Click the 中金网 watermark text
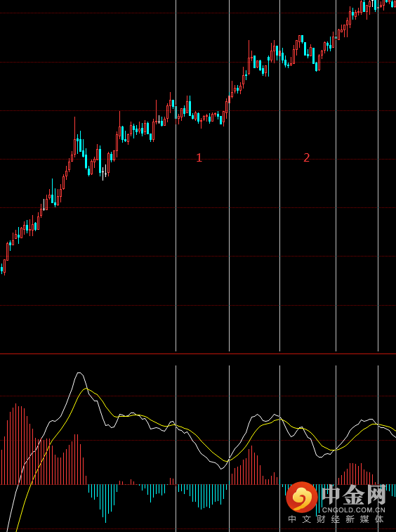Screen dimensions: 396x532 coord(354,495)
